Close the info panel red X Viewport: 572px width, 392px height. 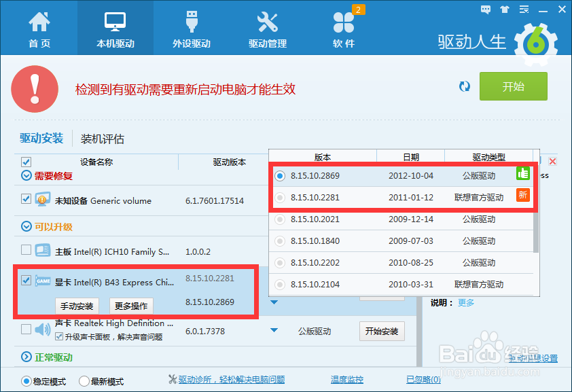pyautogui.click(x=552, y=162)
